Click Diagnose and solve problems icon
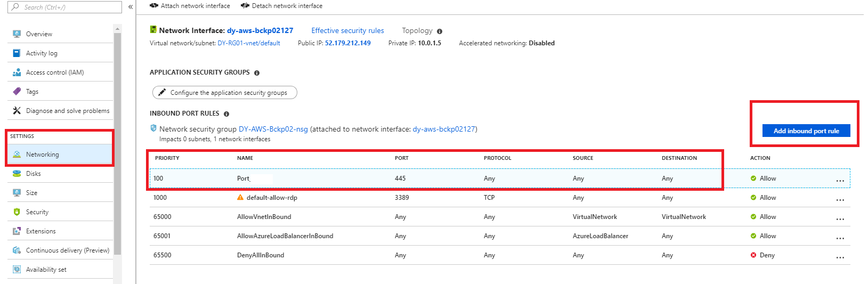 pyautogui.click(x=17, y=111)
